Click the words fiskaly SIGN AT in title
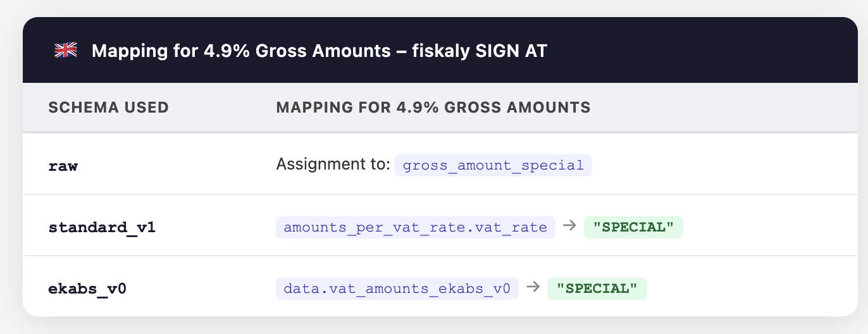 (480, 51)
